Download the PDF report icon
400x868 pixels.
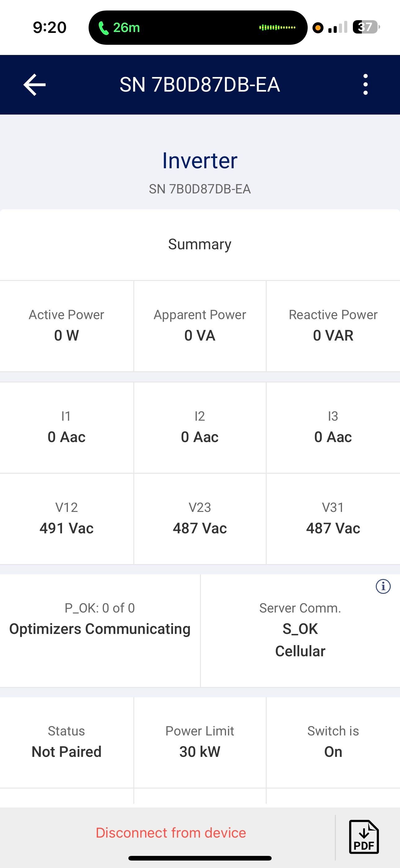click(364, 837)
